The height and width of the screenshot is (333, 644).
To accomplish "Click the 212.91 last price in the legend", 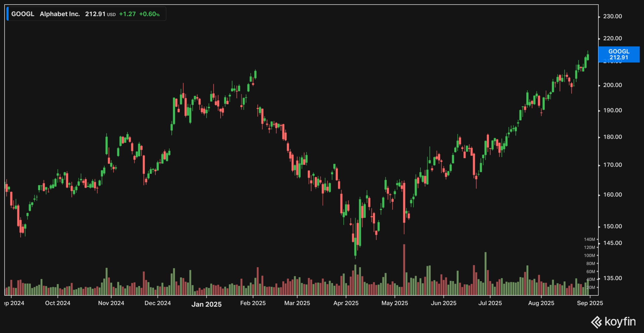I will pos(95,14).
